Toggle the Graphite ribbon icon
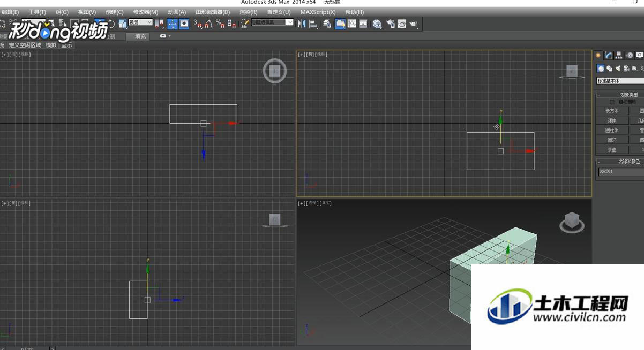644x350 pixels. coord(340,24)
